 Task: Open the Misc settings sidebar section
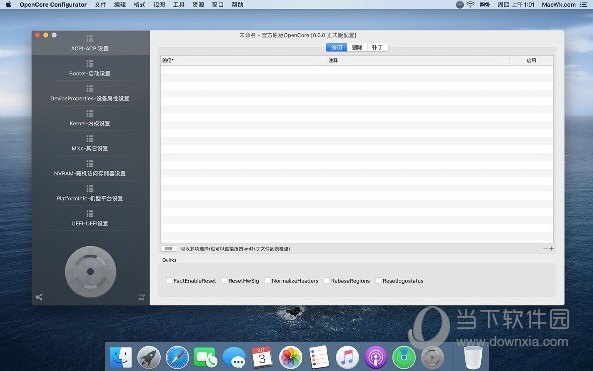[90, 143]
